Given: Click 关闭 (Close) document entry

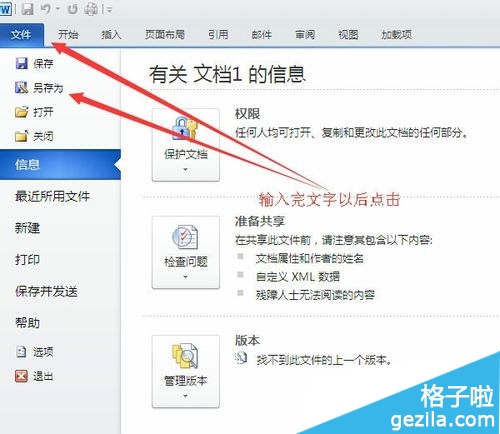Looking at the screenshot, I should pos(34,136).
